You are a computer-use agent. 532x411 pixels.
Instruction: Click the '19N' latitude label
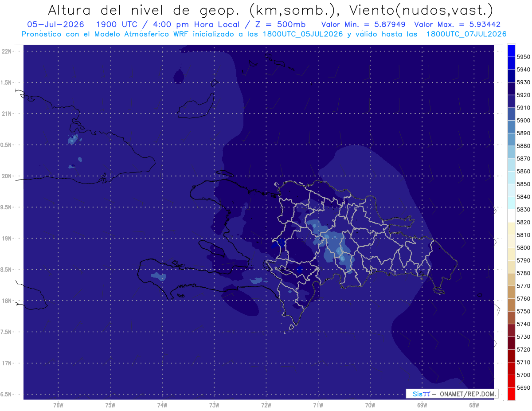(7, 239)
